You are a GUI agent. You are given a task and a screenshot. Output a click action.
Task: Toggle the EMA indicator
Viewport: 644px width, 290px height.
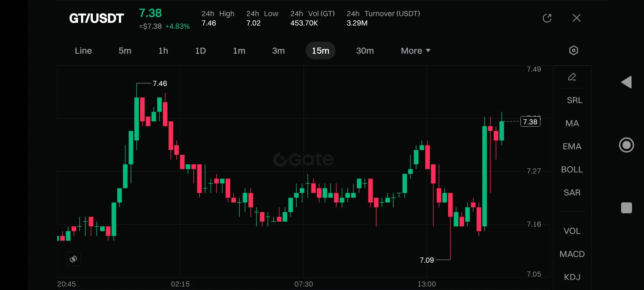(572, 146)
